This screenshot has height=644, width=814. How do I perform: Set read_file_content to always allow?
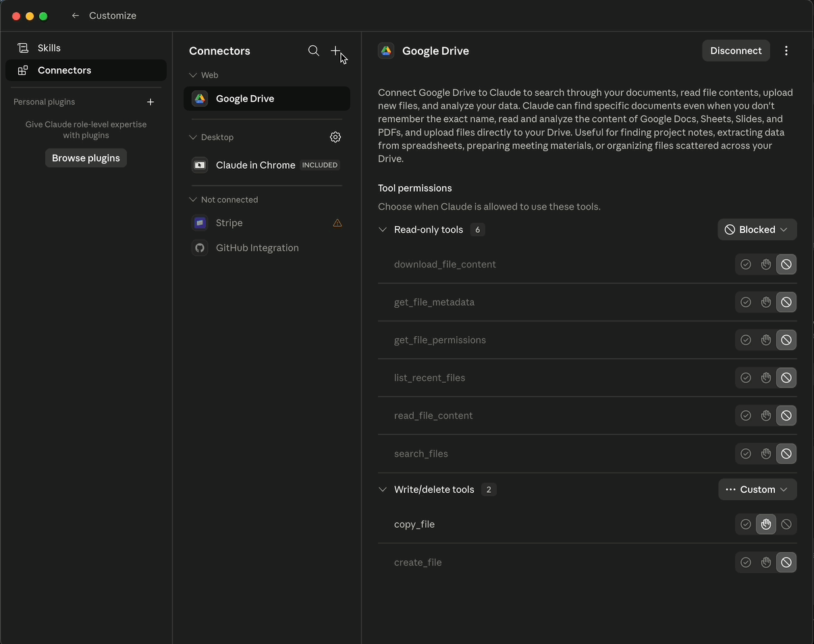[x=746, y=416]
